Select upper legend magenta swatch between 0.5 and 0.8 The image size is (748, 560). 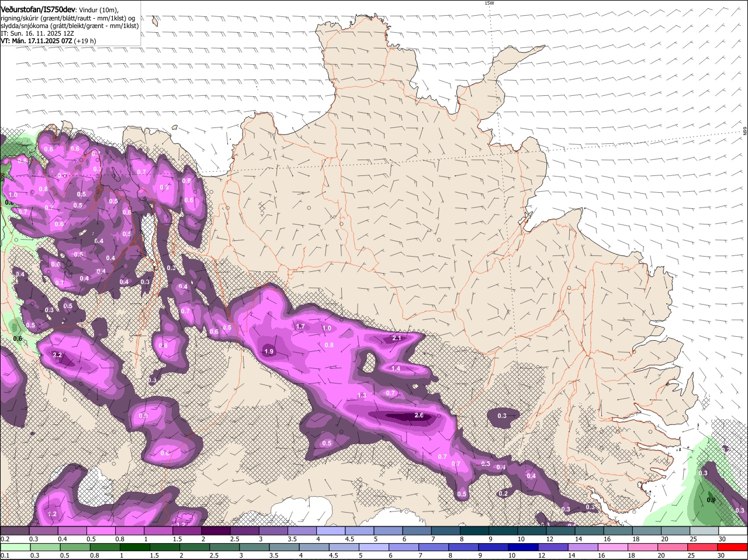tap(101, 530)
